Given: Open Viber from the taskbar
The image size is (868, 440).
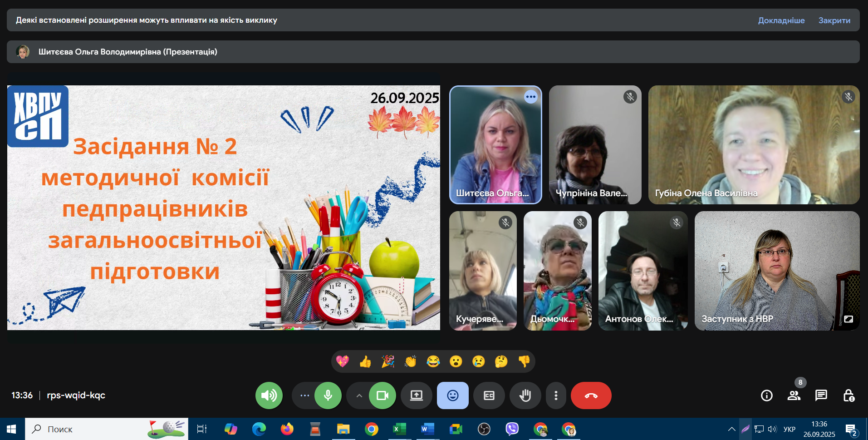Looking at the screenshot, I should (x=512, y=429).
